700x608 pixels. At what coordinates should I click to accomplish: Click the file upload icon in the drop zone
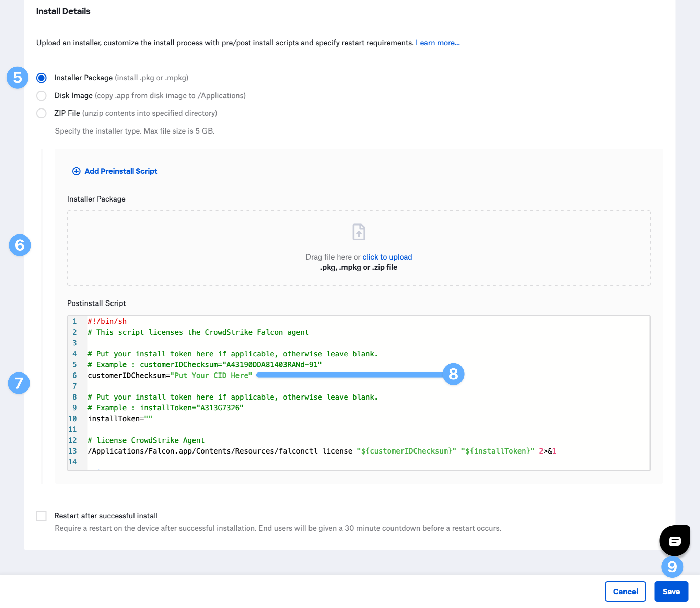pyautogui.click(x=359, y=232)
